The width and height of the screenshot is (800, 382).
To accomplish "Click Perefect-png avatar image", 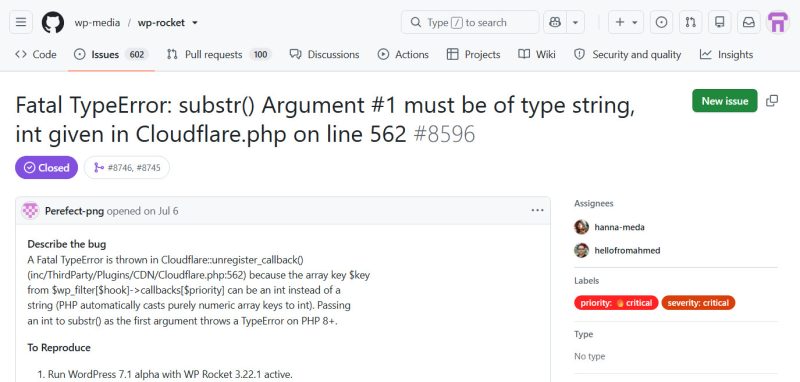I will coord(31,211).
